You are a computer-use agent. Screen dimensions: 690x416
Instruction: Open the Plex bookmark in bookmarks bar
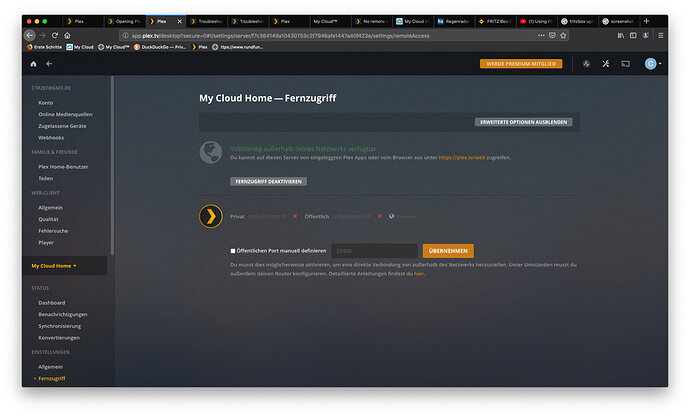click(199, 47)
